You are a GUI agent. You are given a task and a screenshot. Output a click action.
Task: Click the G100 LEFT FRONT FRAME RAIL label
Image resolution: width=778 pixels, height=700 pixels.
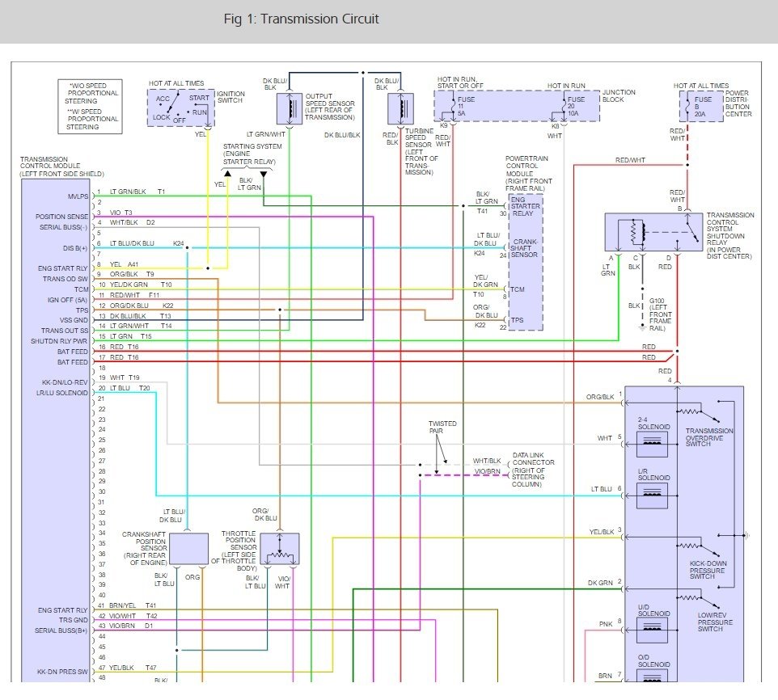(661, 314)
